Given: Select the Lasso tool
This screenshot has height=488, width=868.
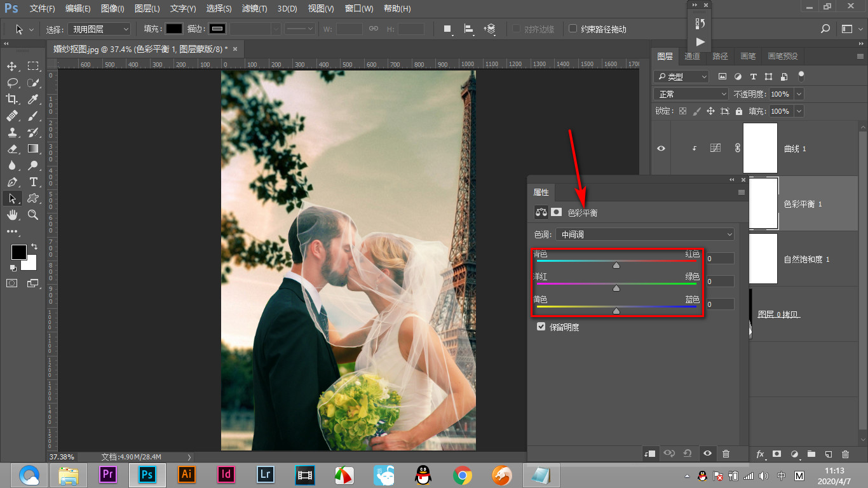Looking at the screenshot, I should (12, 83).
